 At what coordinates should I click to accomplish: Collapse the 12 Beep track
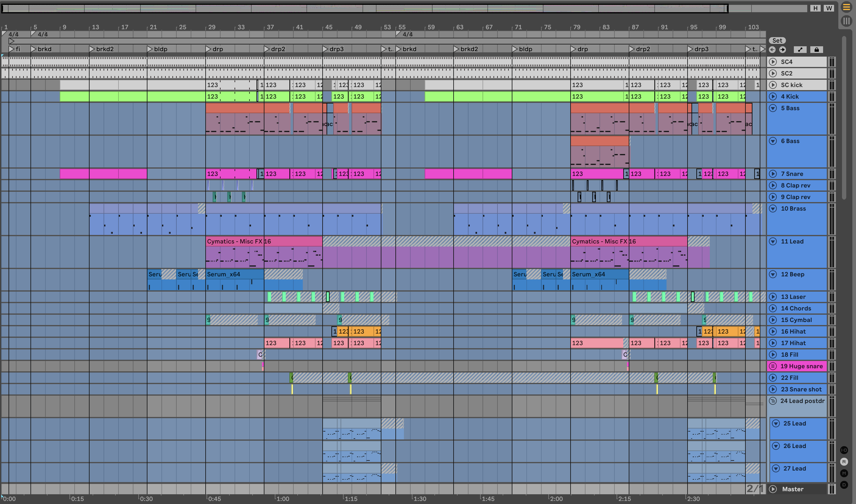pyautogui.click(x=773, y=275)
